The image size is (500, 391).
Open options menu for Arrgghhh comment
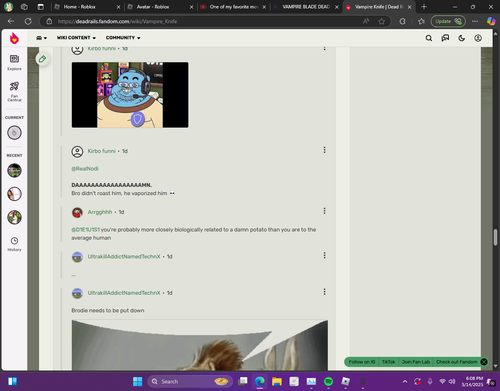point(324,211)
